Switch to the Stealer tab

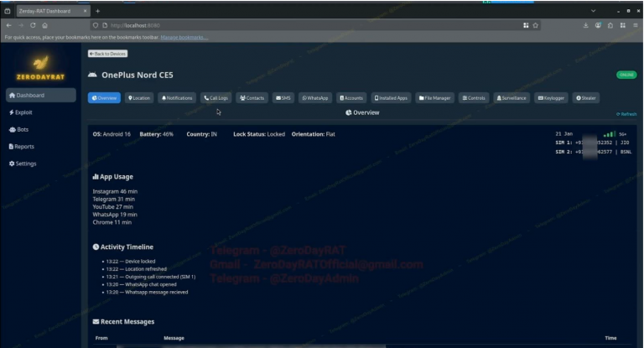(x=586, y=98)
